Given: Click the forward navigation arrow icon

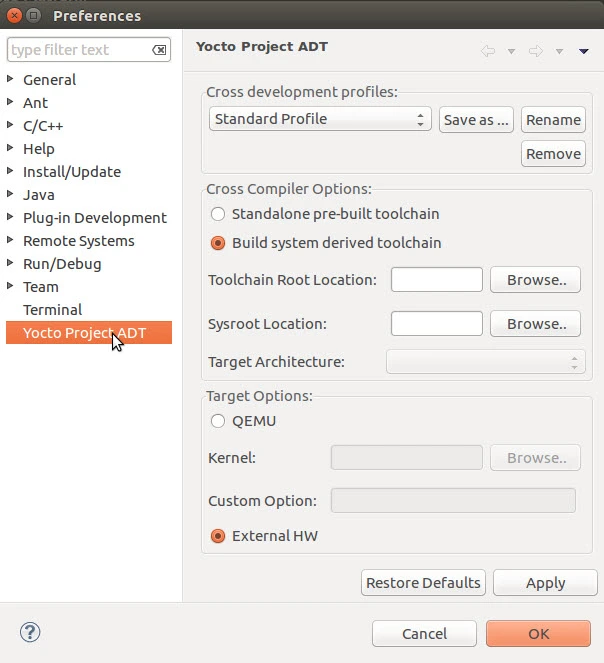Looking at the screenshot, I should coord(536,51).
